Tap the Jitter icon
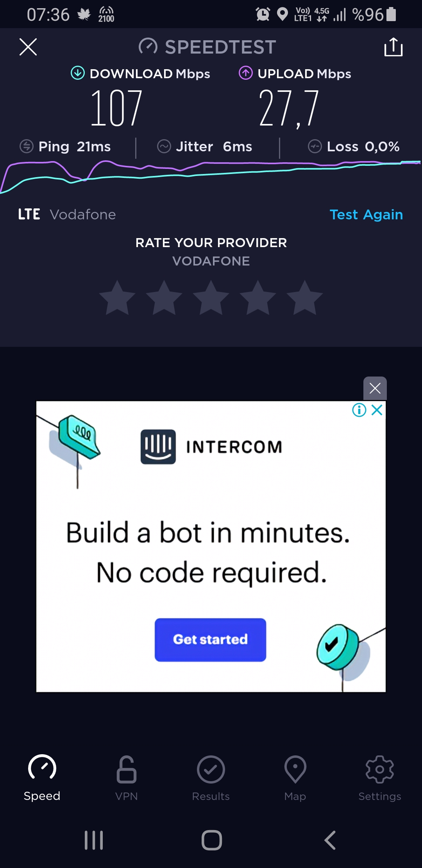Image resolution: width=422 pixels, height=868 pixels. click(x=164, y=147)
